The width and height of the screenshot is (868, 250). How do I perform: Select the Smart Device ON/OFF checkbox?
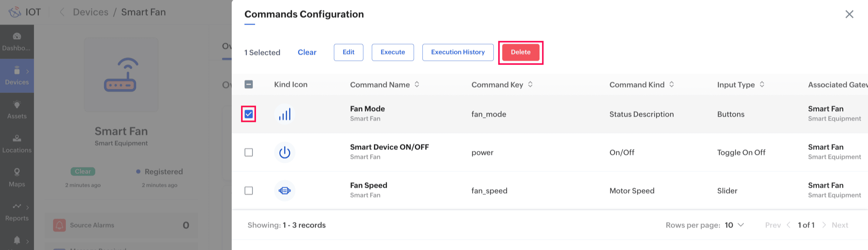click(249, 152)
